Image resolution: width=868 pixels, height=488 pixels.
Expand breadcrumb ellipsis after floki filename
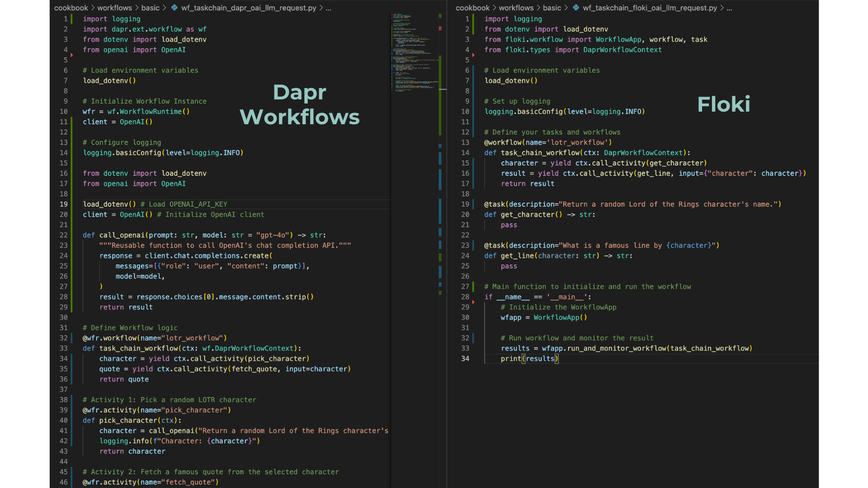[x=729, y=8]
